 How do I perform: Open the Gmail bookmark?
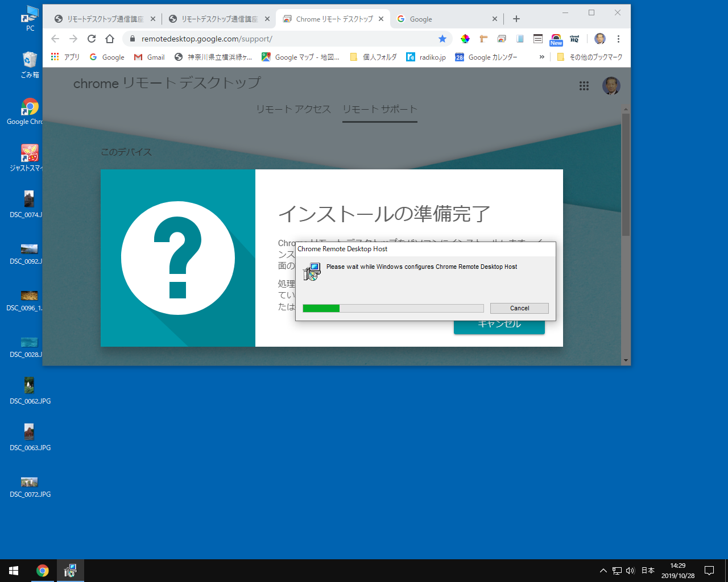coord(150,57)
